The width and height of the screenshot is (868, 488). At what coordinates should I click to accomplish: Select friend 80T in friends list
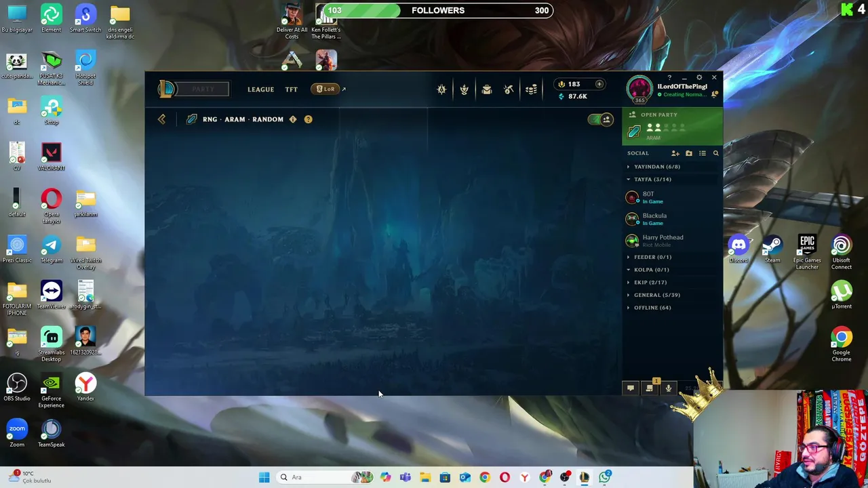click(671, 197)
